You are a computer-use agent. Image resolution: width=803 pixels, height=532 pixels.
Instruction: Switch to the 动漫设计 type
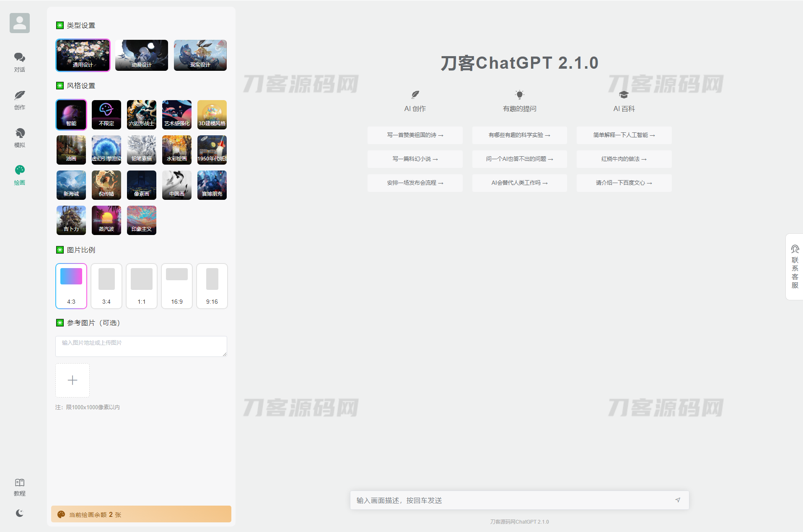click(x=141, y=55)
